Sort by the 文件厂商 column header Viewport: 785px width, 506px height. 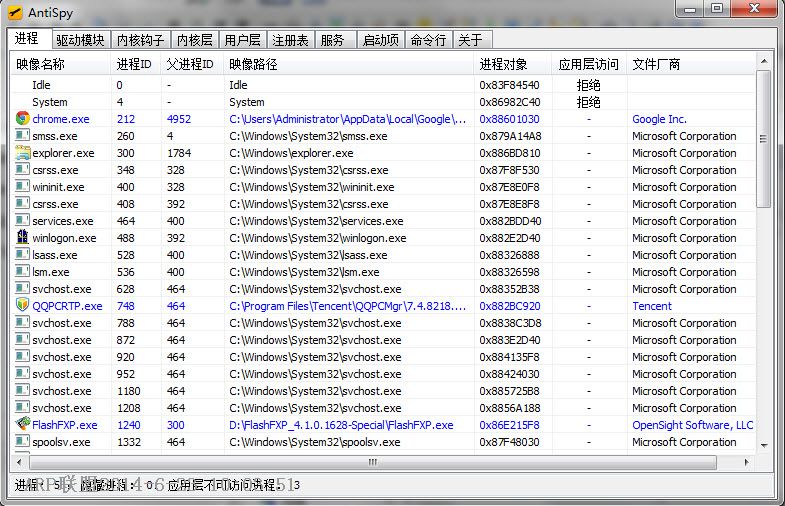[657, 64]
